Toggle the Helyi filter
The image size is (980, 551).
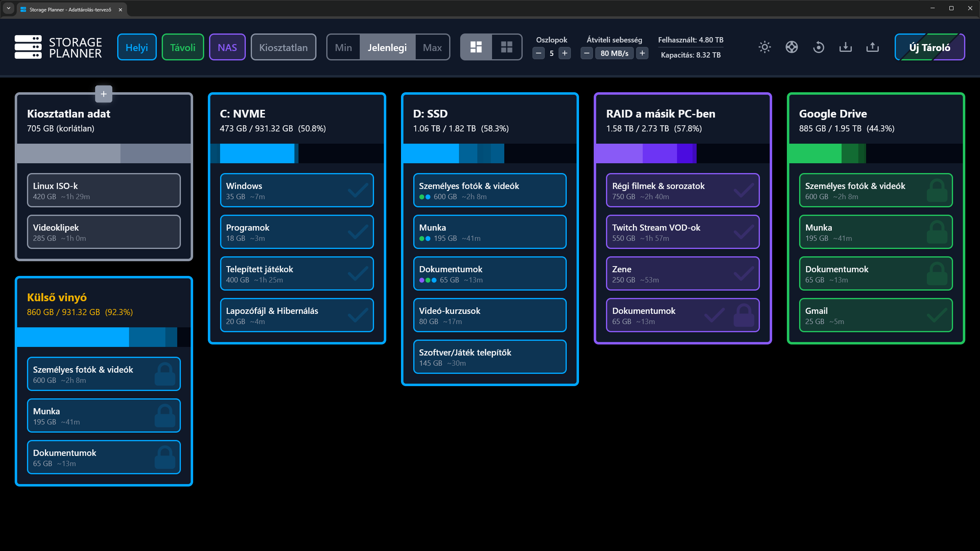coord(137,47)
